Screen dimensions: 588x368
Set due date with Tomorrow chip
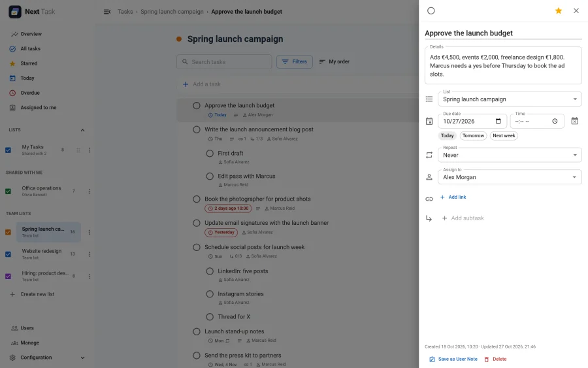473,136
